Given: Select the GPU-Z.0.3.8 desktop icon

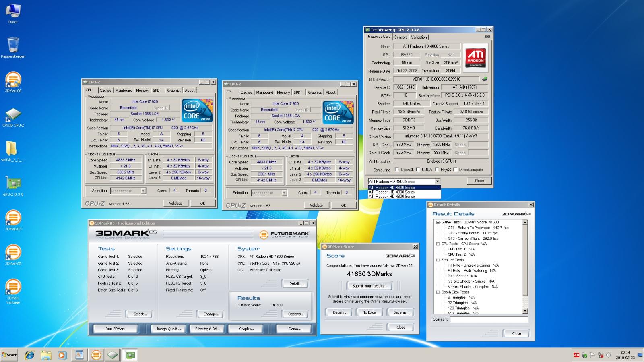Looking at the screenshot, I should 13,186.
